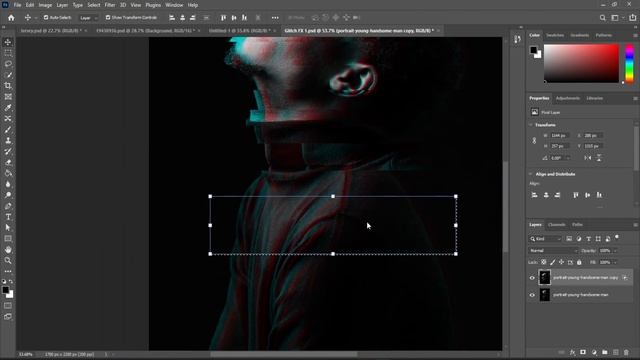640x360 pixels.
Task: Click the foreground color swatch in Color panel
Action: [533, 50]
